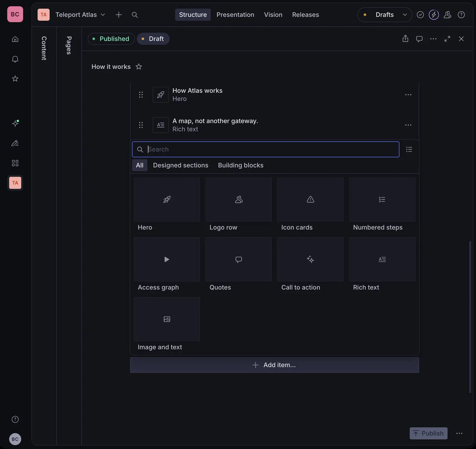Open help icon at bottom of sidebar
The height and width of the screenshot is (449, 476).
[x=15, y=419]
